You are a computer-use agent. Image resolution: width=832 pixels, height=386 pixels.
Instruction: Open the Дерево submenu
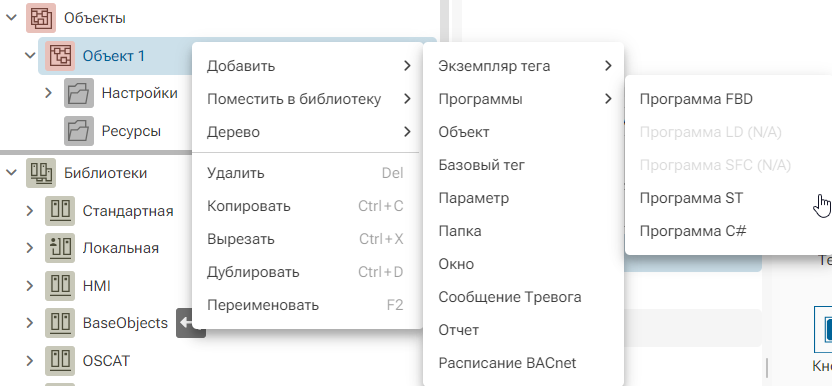308,132
